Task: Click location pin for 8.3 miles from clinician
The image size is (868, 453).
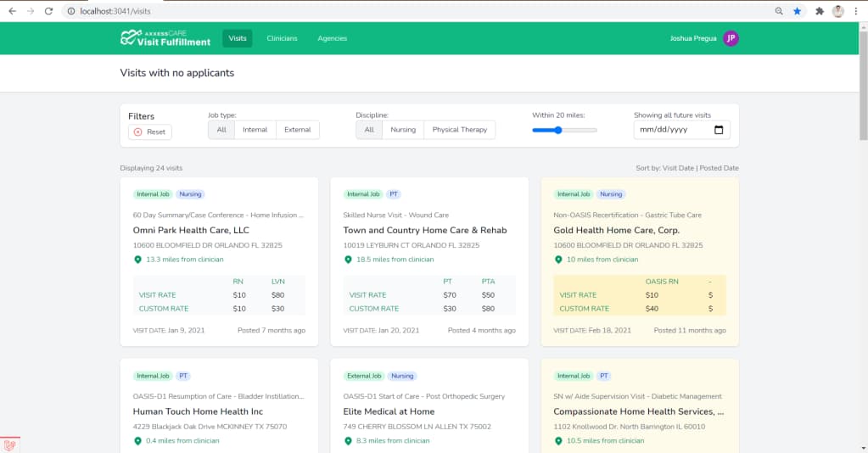Action: [348, 441]
